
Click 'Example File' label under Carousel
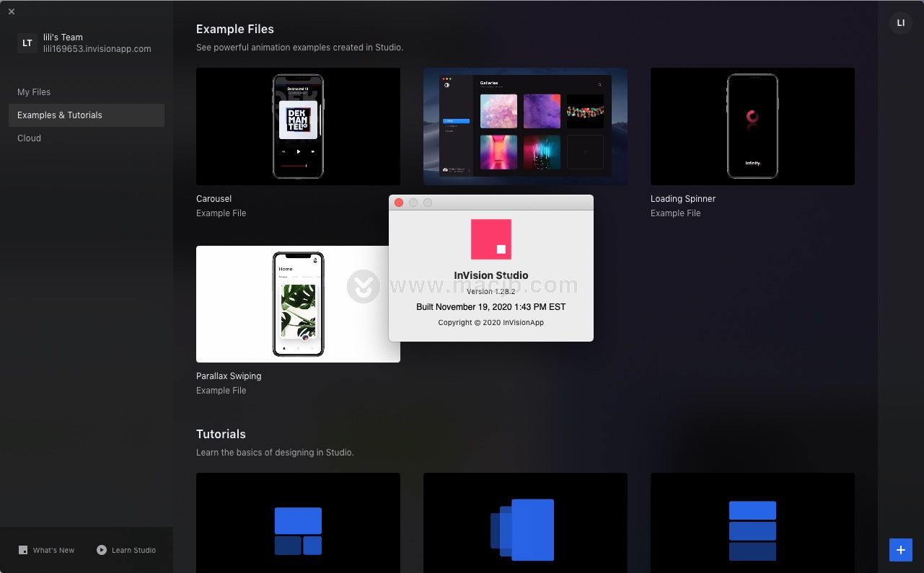tap(221, 213)
